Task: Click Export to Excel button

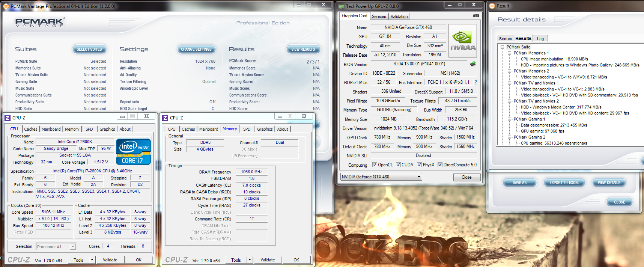Action: [564, 183]
